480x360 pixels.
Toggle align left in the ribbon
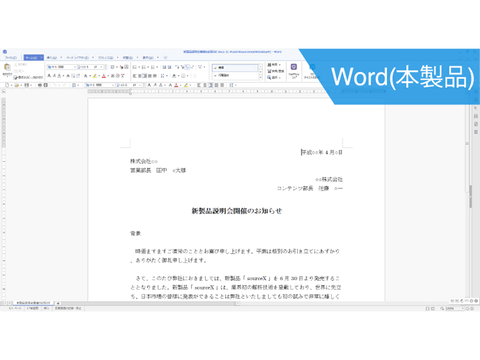coord(135,76)
